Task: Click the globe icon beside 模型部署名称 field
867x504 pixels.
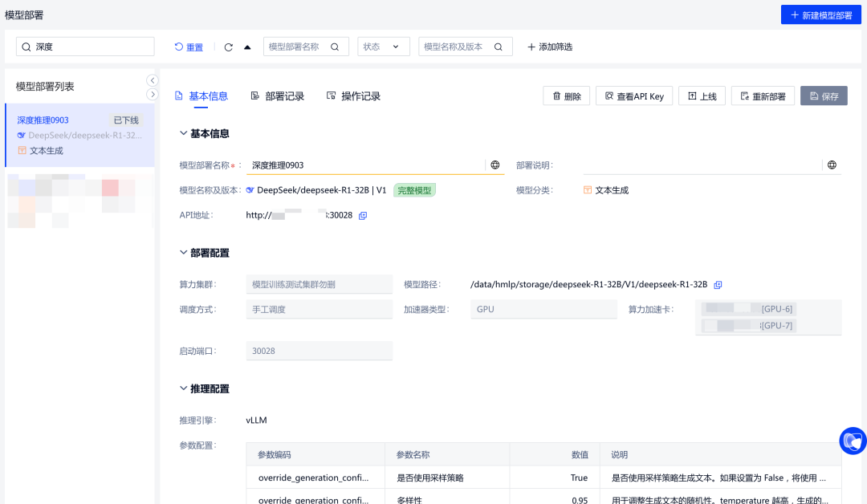Action: [495, 165]
